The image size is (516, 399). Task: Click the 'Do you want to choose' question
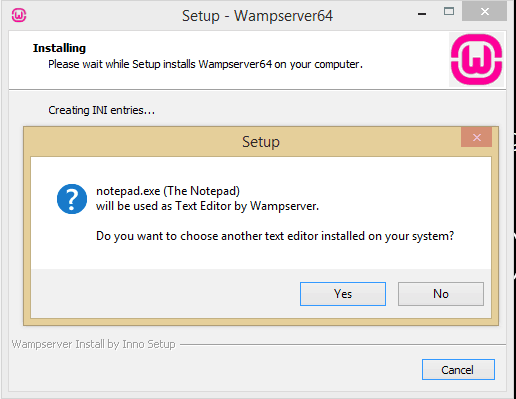point(275,236)
